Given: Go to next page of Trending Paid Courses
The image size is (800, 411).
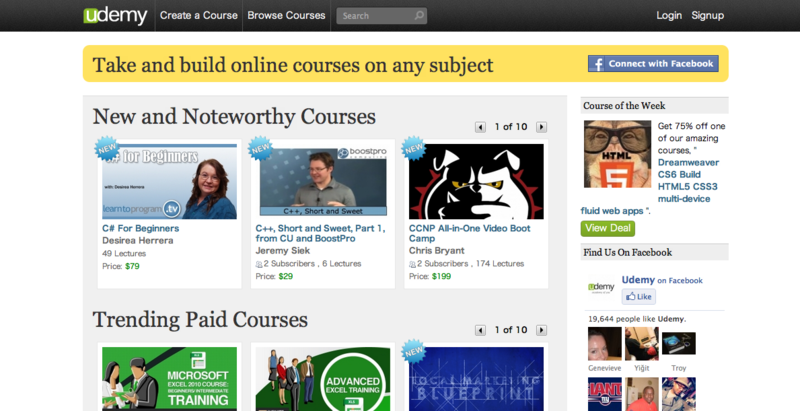Looking at the screenshot, I should (x=541, y=330).
